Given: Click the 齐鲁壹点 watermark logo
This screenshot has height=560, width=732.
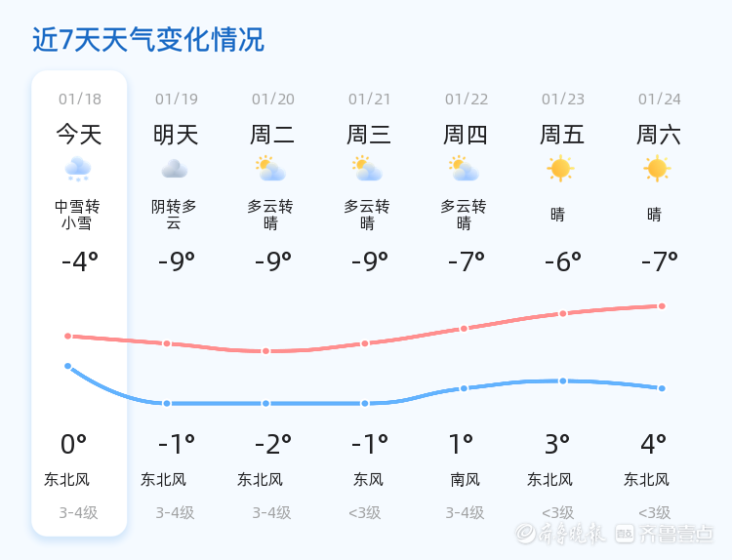Looking at the screenshot, I should coord(677,534).
